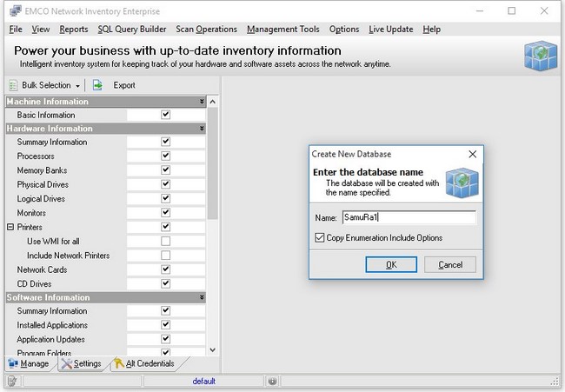
Task: Switch to the Settings tab
Action: tap(80, 363)
